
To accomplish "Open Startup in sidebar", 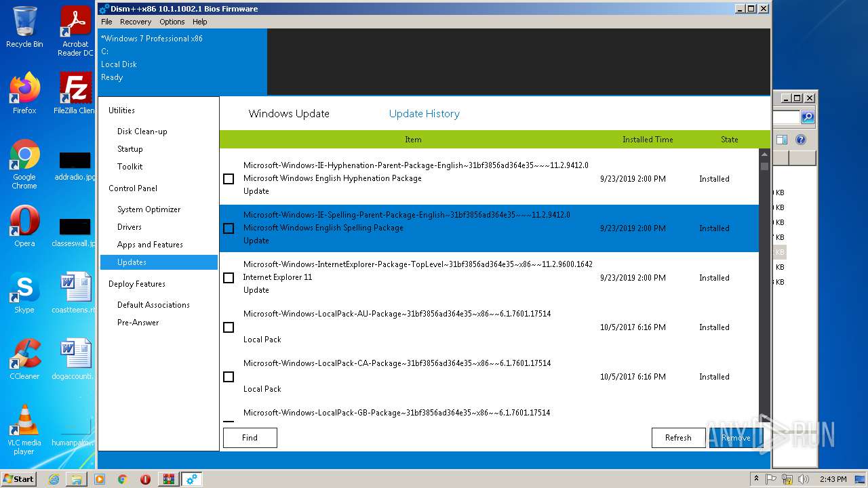I will click(x=130, y=149).
